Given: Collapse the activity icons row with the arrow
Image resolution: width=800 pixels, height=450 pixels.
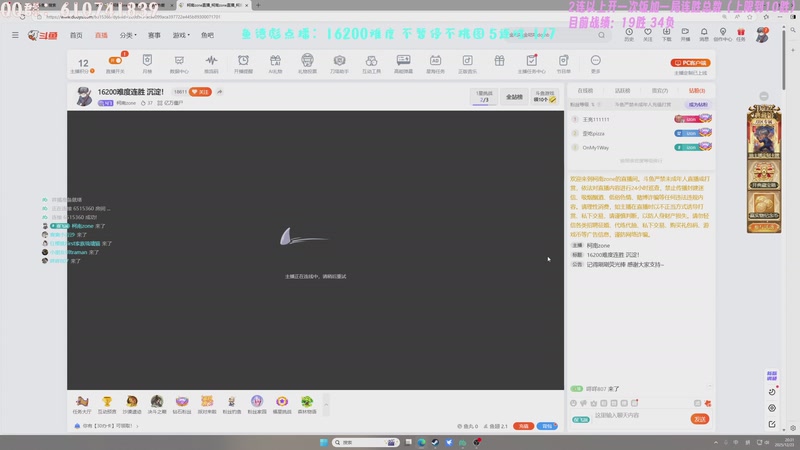Looking at the screenshot, I should [326, 405].
